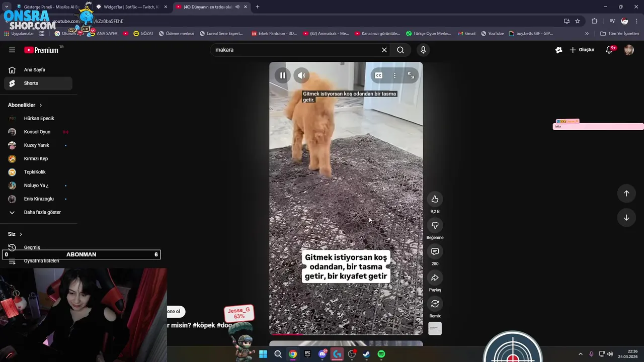Show hidden tray icons chevron
This screenshot has height=362, width=644.
pyautogui.click(x=580, y=354)
